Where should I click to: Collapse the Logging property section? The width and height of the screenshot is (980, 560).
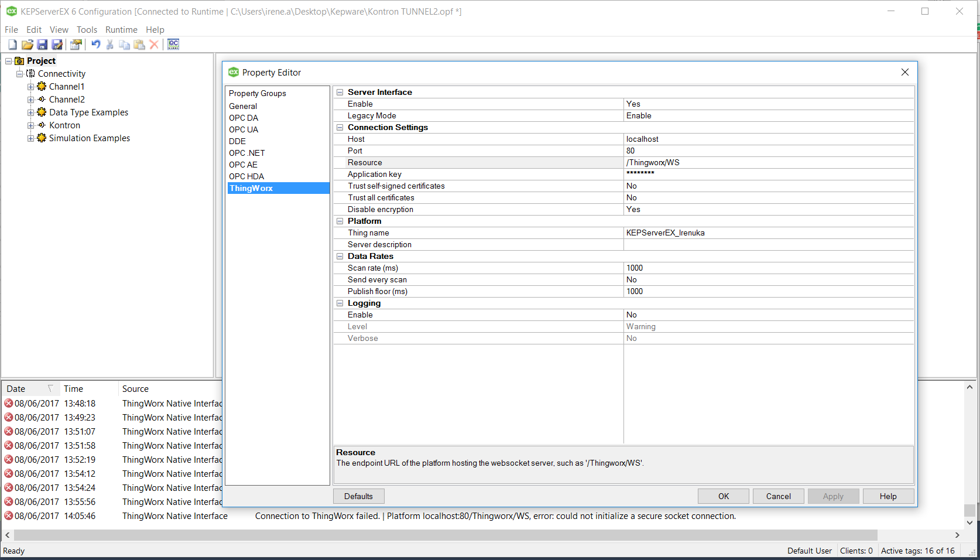tap(340, 303)
